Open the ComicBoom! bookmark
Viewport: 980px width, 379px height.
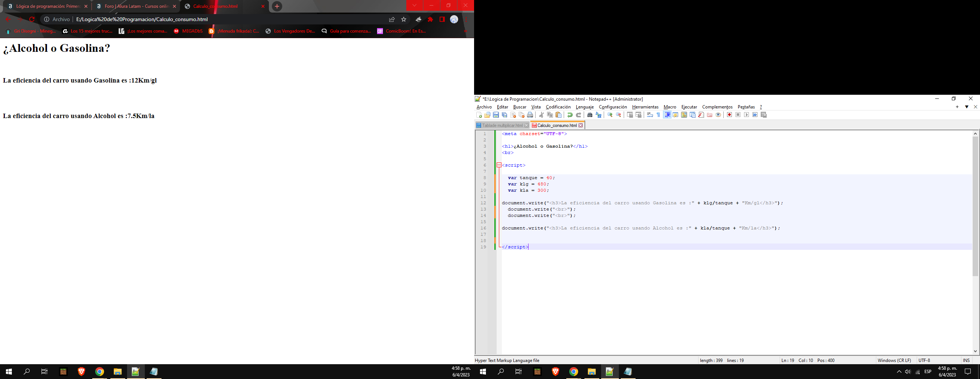(x=402, y=31)
